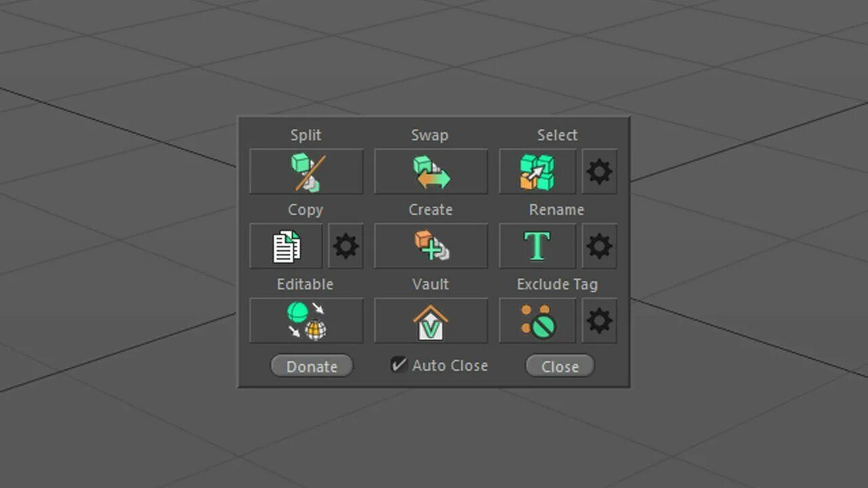Open the Copy tool settings gear
868x488 pixels.
pos(346,246)
